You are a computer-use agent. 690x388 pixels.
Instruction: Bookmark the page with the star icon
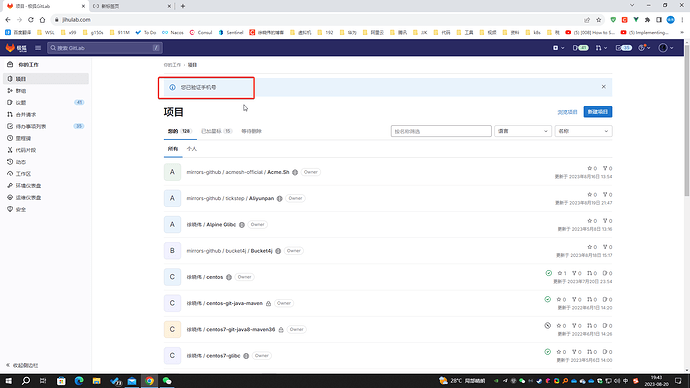(598, 20)
